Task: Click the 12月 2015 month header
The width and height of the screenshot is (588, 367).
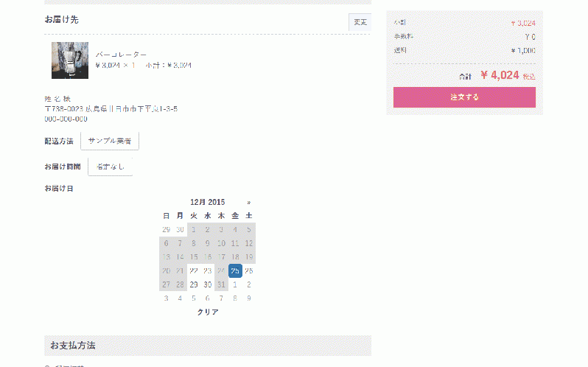Action: point(207,203)
